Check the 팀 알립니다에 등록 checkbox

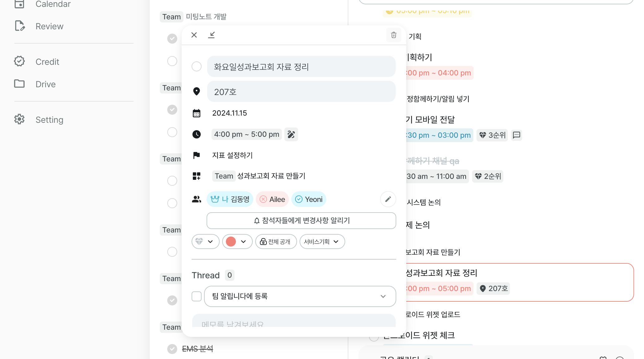[x=197, y=296]
